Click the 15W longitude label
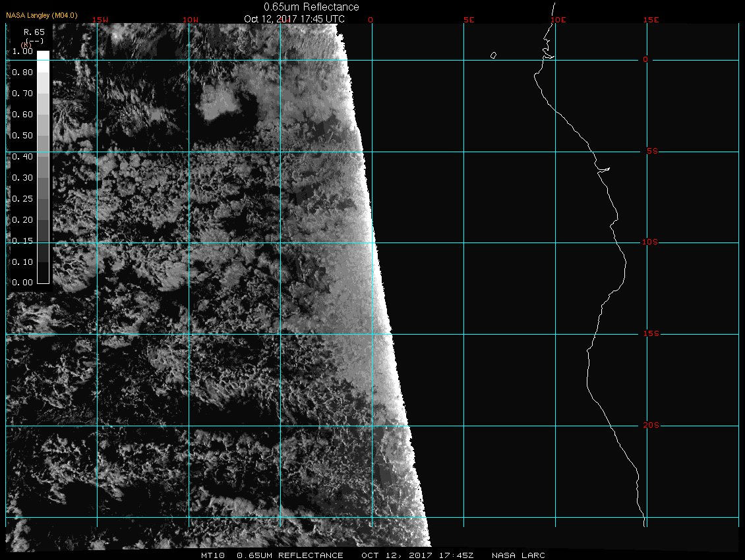745x560 pixels. 100,20
